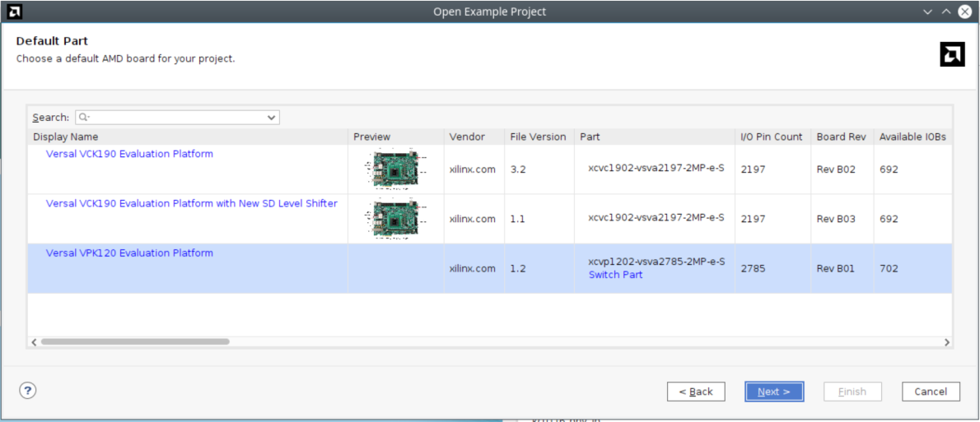Sort by I/O Pin Count column
The width and height of the screenshot is (980, 422).
(x=771, y=137)
